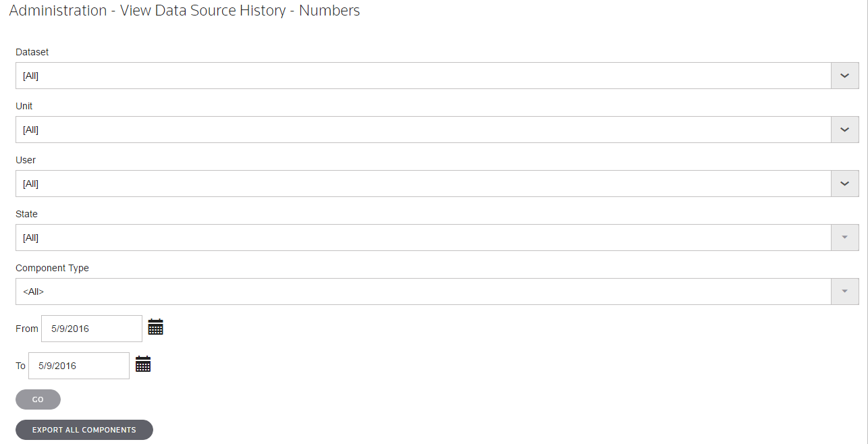Click the State field label

[x=26, y=214]
